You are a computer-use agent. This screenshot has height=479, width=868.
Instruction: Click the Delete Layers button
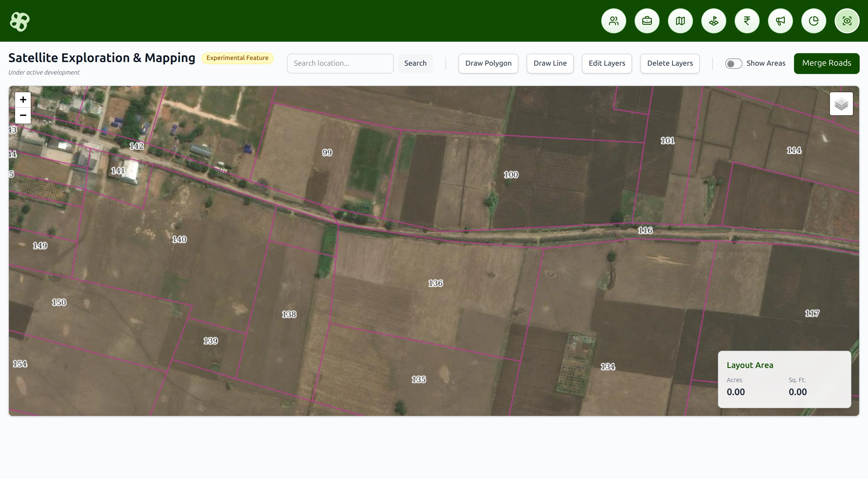[670, 63]
